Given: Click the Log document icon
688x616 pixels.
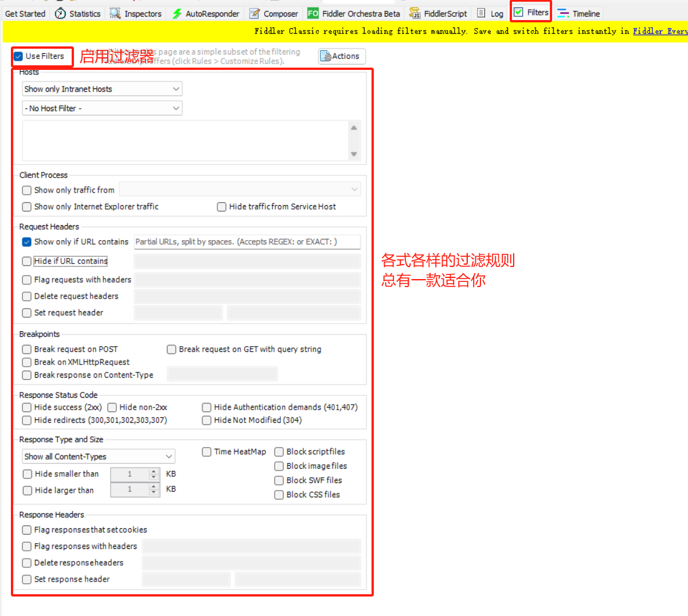Looking at the screenshot, I should point(482,13).
